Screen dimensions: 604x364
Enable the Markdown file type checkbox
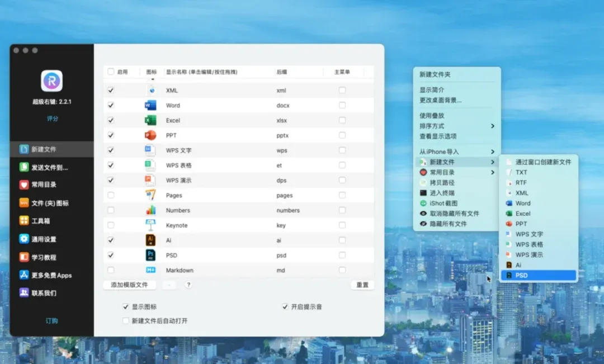[x=111, y=270]
